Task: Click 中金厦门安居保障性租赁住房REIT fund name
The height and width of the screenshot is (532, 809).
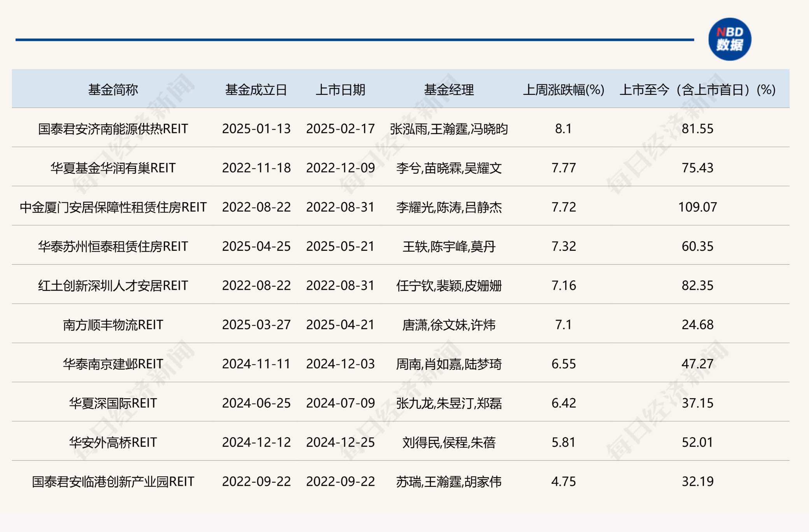Action: (x=113, y=207)
